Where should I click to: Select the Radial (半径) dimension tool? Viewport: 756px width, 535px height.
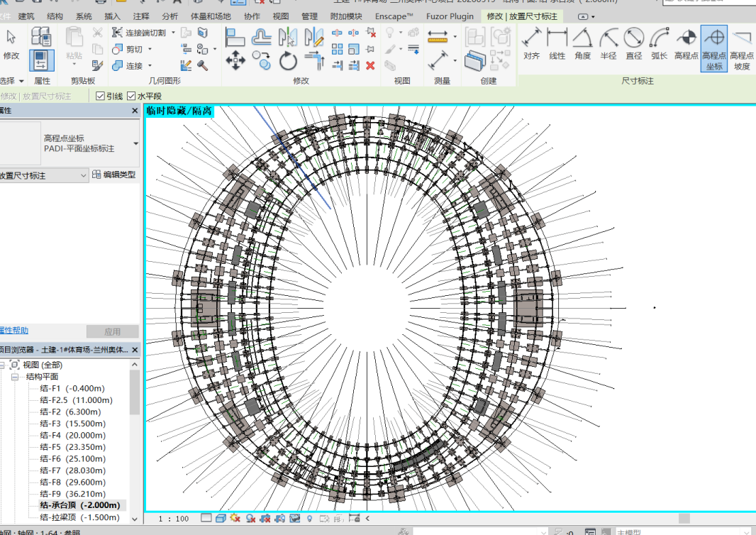[x=608, y=43]
